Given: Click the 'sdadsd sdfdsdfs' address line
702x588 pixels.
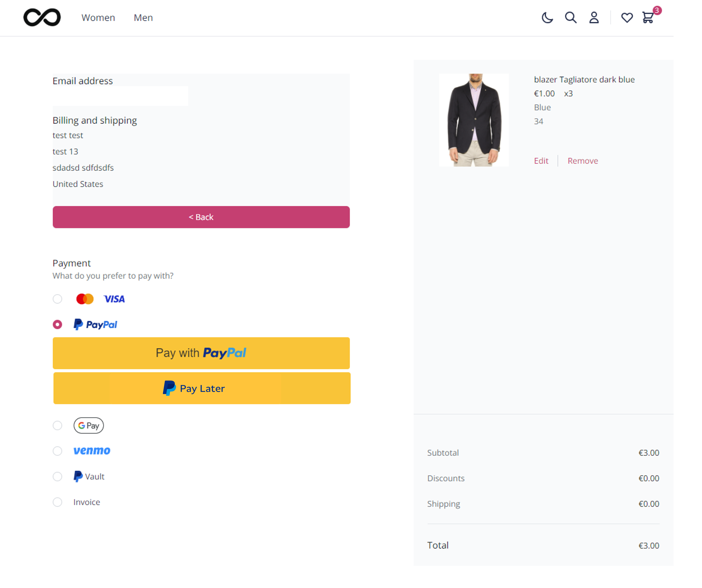Looking at the screenshot, I should point(83,167).
